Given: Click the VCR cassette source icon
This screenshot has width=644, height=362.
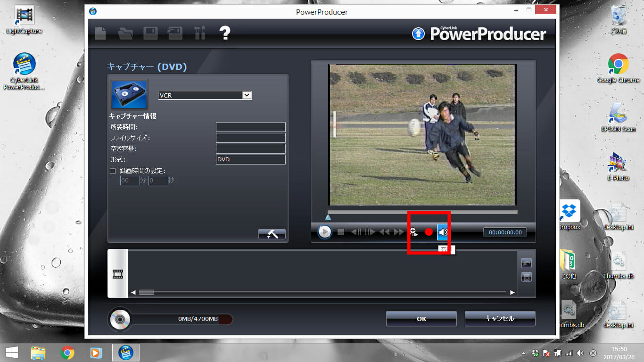Looking at the screenshot, I should [129, 94].
